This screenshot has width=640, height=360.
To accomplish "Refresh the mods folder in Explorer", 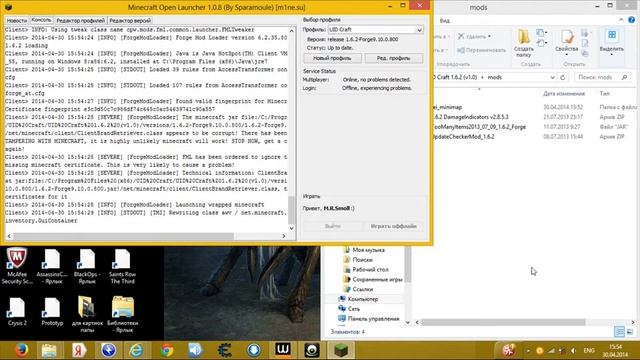I will (562, 77).
